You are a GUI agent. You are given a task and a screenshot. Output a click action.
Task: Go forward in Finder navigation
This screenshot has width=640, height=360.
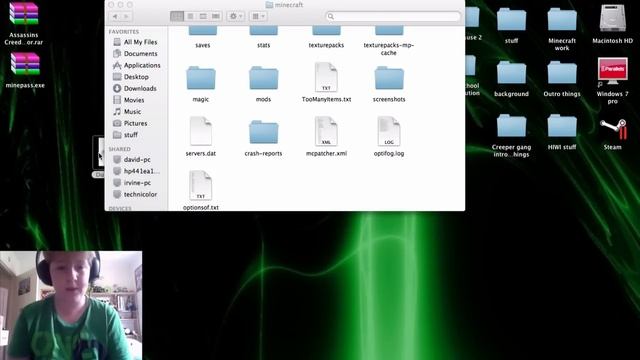click(x=127, y=16)
